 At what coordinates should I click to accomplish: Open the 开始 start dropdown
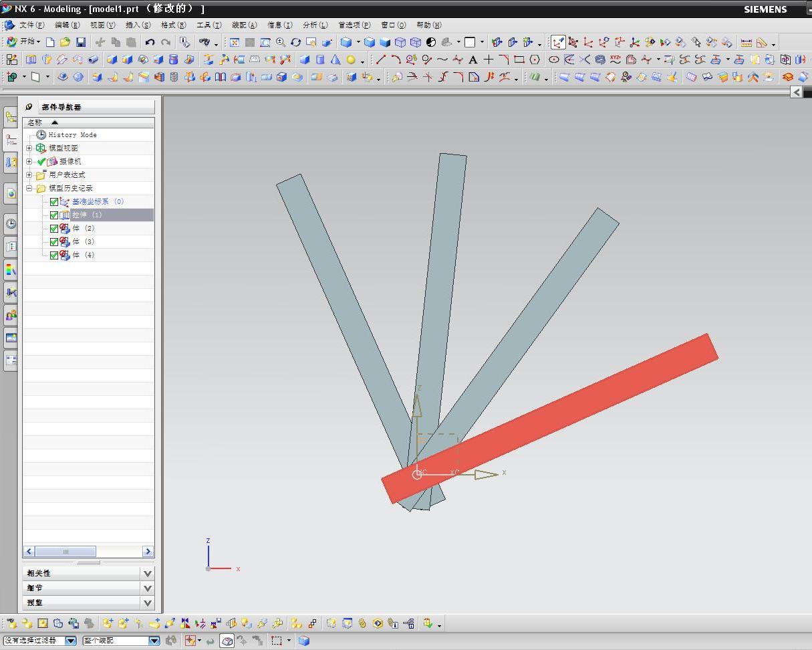pyautogui.click(x=24, y=42)
